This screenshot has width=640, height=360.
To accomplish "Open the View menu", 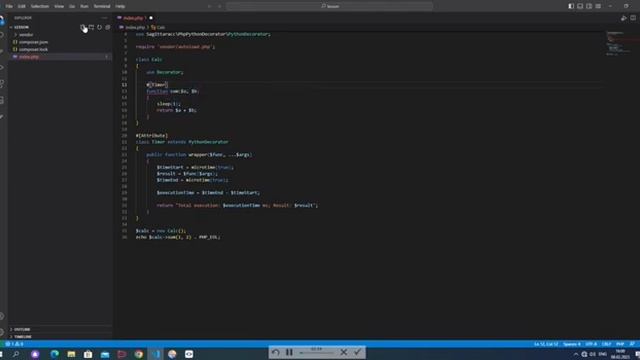I will pos(59,6).
